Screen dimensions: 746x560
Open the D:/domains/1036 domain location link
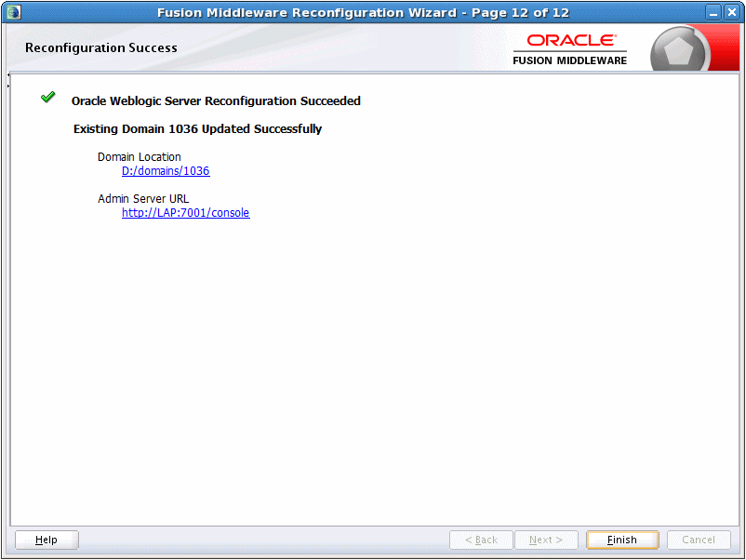pyautogui.click(x=166, y=171)
